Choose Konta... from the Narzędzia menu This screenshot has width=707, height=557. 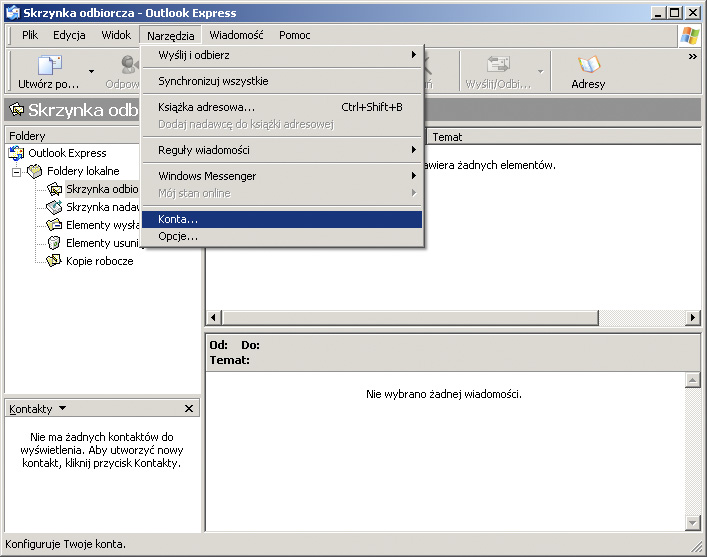coord(282,219)
